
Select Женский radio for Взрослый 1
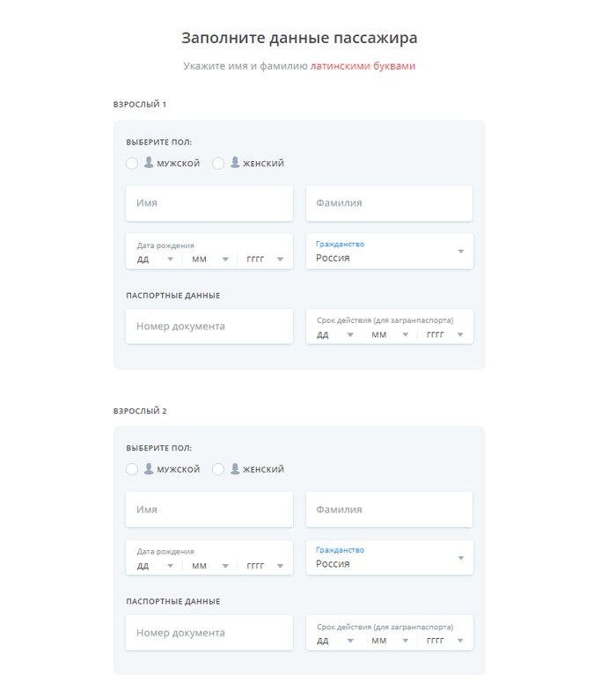click(x=218, y=163)
